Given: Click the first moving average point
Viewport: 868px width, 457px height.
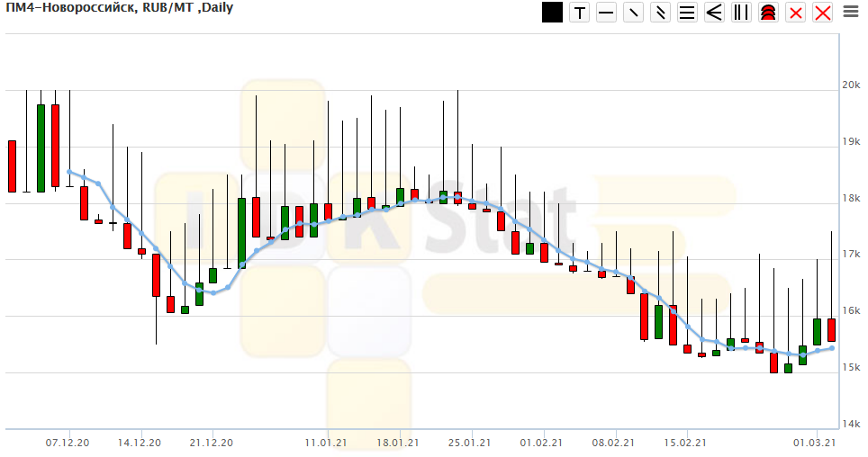Looking at the screenshot, I should pos(69,172).
